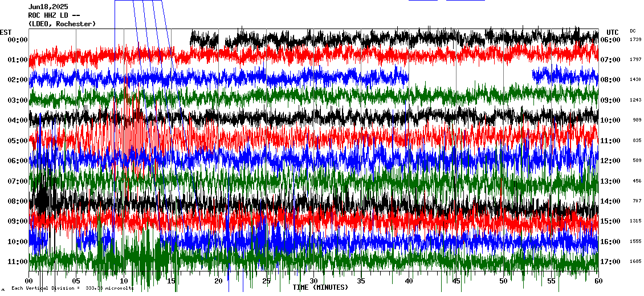The height and width of the screenshot is (296, 644).
Task: Click the 17:00 UTC row label
Action: [610, 262]
